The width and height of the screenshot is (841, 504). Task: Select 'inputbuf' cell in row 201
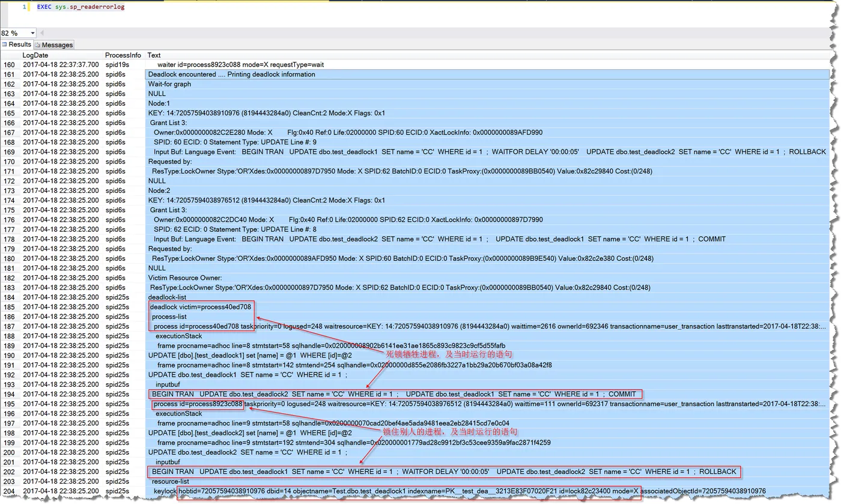[x=487, y=462]
